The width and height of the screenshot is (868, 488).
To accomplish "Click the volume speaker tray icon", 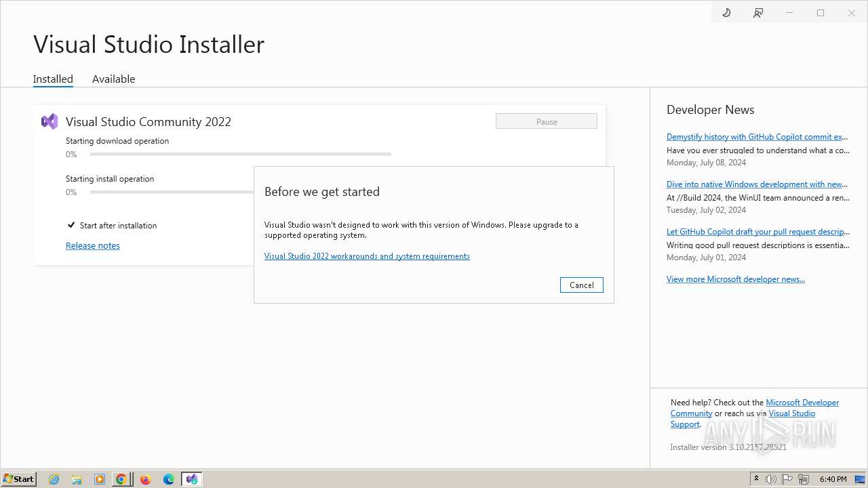I will (771, 479).
